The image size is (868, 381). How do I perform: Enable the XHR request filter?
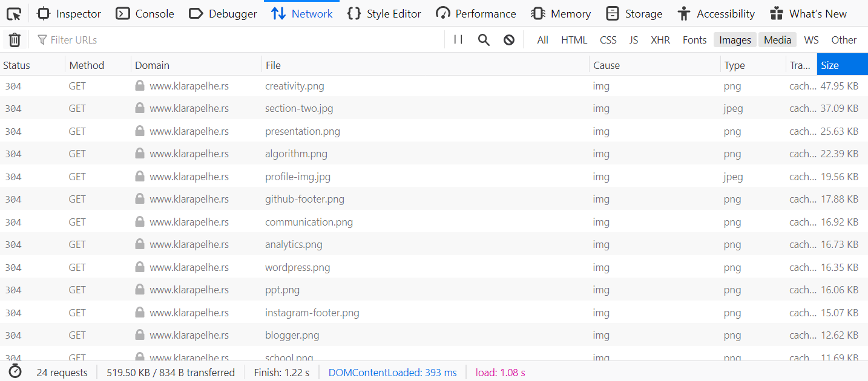pyautogui.click(x=660, y=39)
